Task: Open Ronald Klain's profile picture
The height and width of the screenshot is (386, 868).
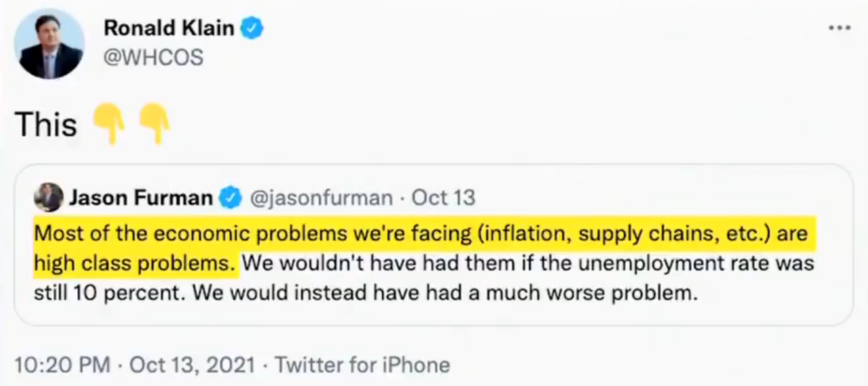Action: tap(50, 45)
